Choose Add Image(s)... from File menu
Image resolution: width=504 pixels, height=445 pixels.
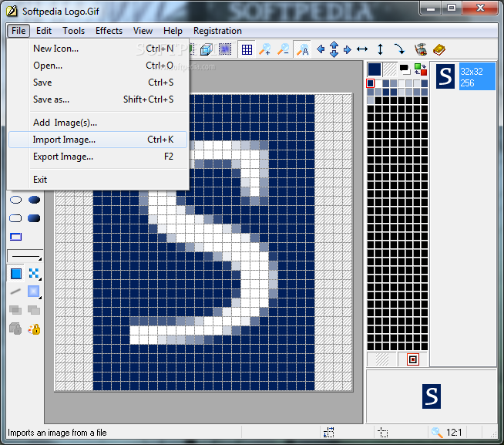pyautogui.click(x=98, y=123)
